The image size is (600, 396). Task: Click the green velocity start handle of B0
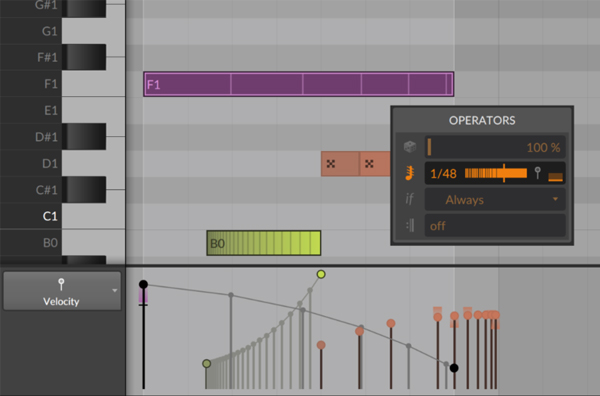207,363
